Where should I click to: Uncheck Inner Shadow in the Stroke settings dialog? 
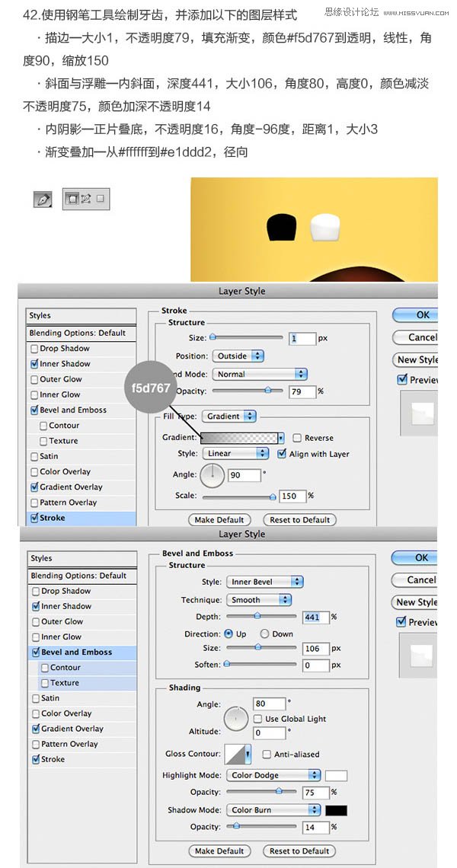pyautogui.click(x=35, y=364)
